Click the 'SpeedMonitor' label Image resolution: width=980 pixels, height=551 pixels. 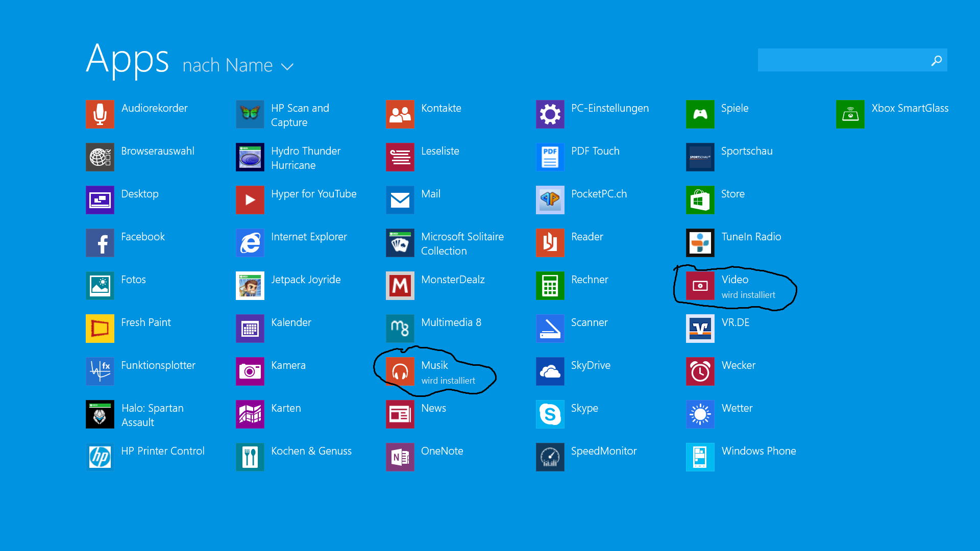coord(604,451)
